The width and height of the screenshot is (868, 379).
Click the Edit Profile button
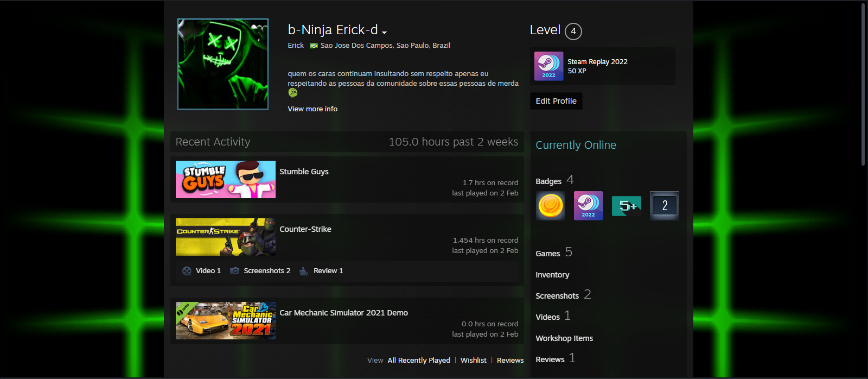pos(556,101)
